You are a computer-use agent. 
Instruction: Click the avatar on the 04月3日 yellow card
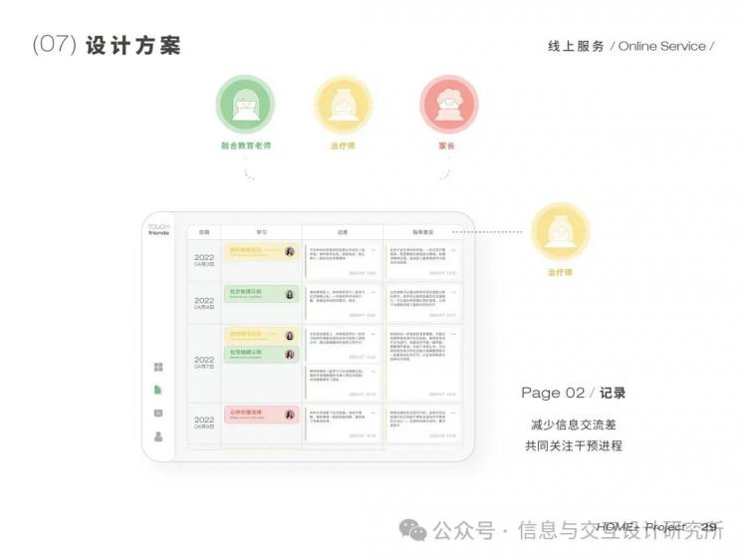click(x=290, y=252)
